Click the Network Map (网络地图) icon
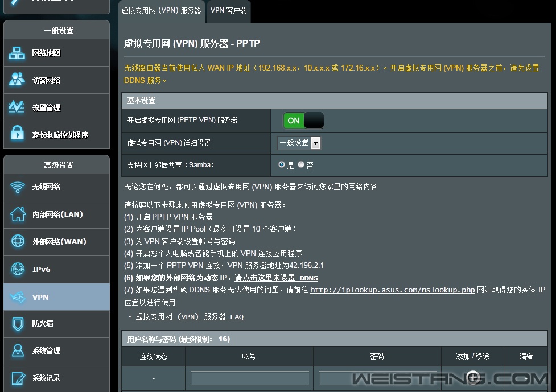556x392 pixels. [17, 53]
